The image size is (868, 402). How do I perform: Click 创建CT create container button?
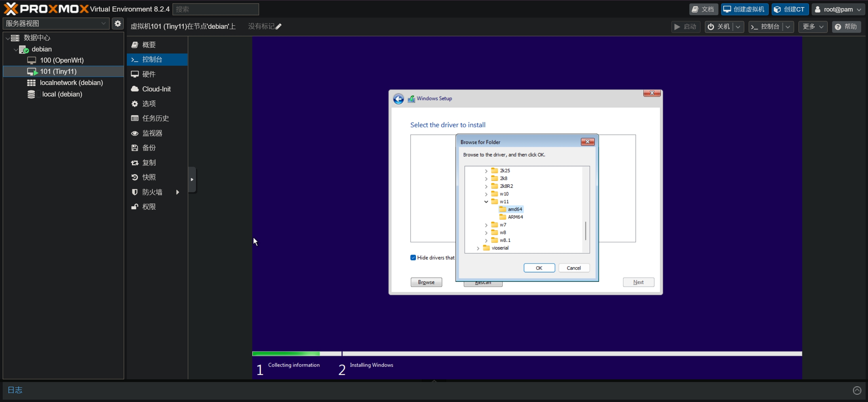[790, 9]
